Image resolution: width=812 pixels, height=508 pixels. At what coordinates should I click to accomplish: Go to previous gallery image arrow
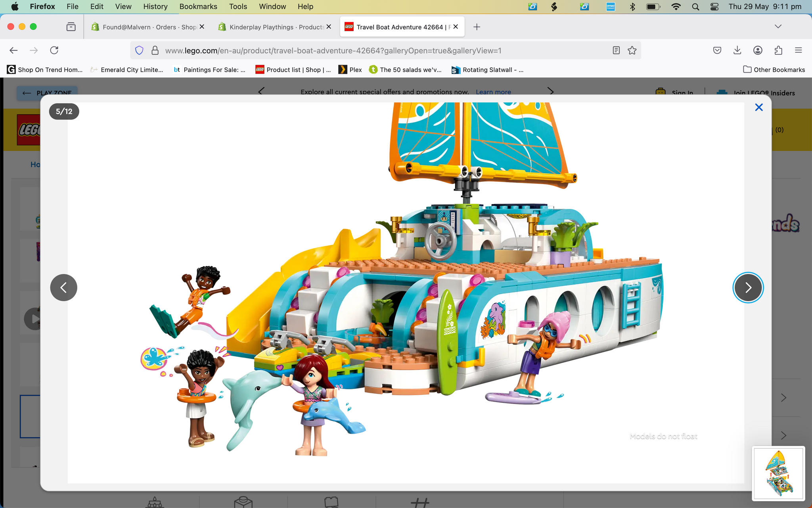point(63,287)
